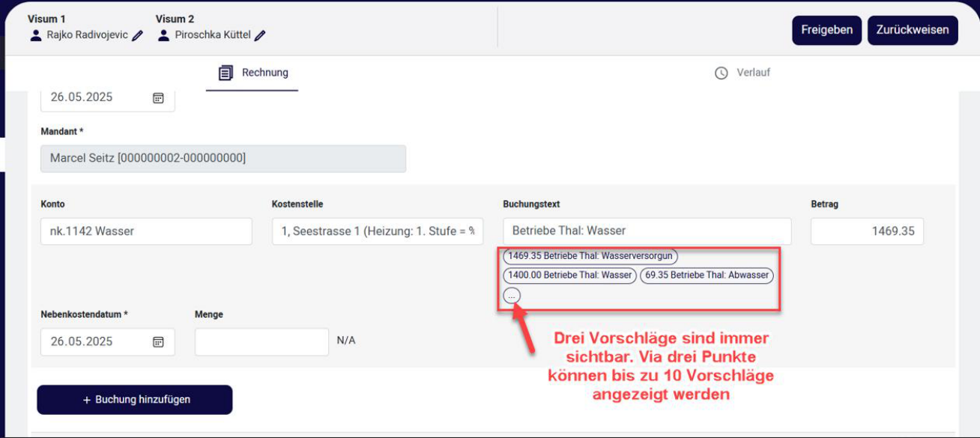Image resolution: width=980 pixels, height=438 pixels.
Task: Select suggestion 1400.00 Betriebe Thal: Wasser
Action: (x=570, y=276)
